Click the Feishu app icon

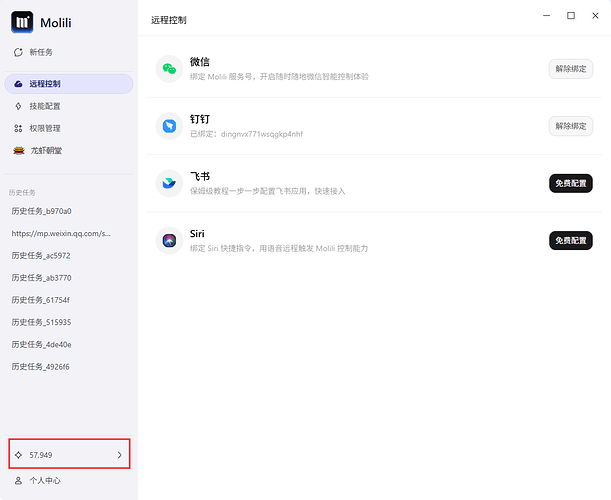coord(169,183)
